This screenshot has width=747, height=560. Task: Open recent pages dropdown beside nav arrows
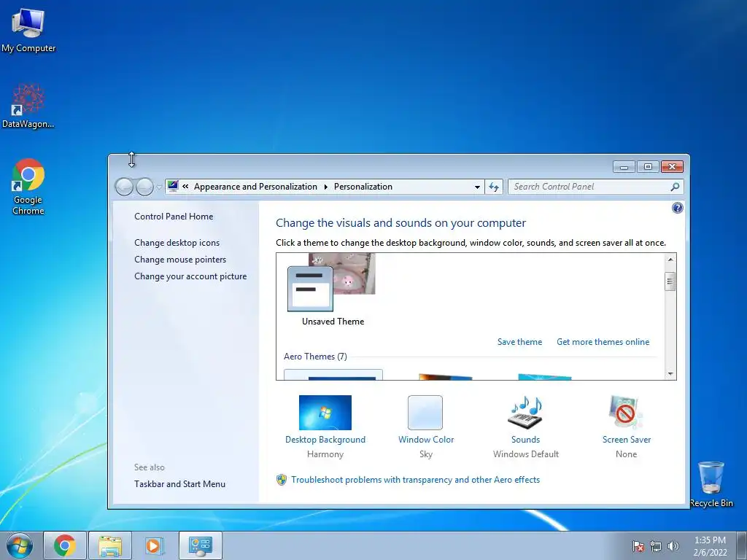coord(158,187)
